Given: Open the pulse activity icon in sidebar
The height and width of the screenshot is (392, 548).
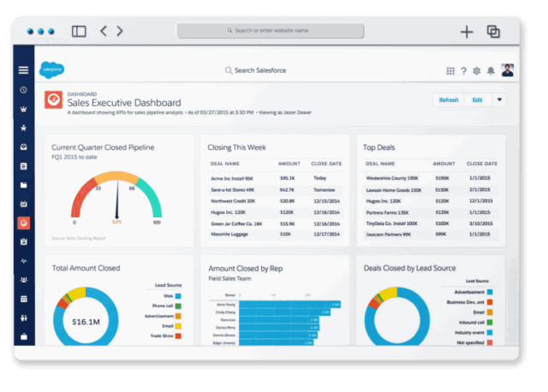Looking at the screenshot, I should click(x=23, y=261).
